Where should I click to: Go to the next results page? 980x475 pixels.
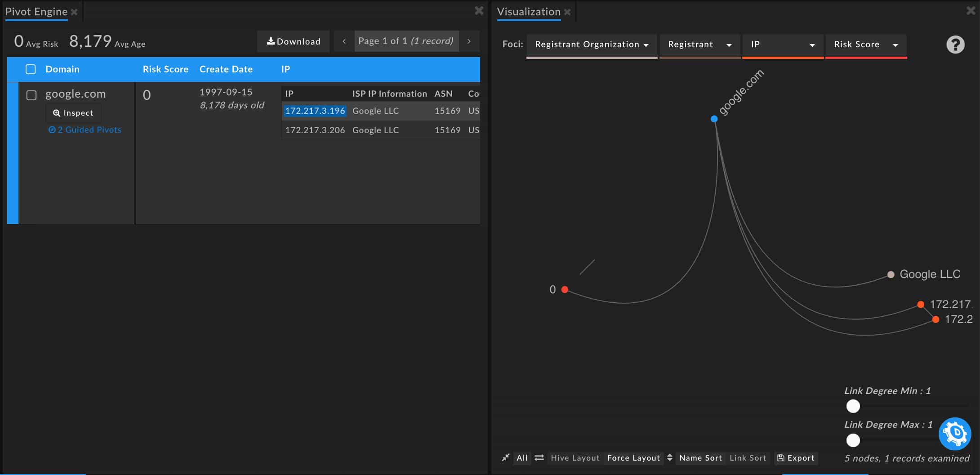pos(469,41)
